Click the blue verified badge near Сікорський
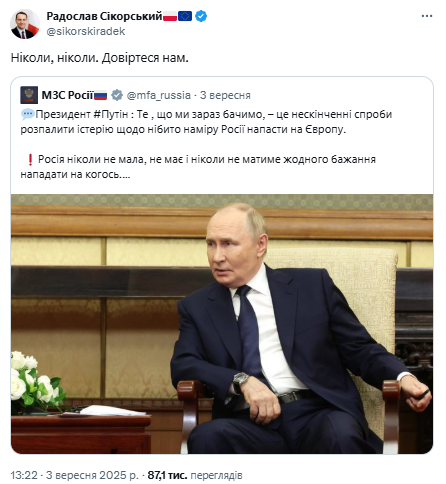446x484 pixels. 201,16
